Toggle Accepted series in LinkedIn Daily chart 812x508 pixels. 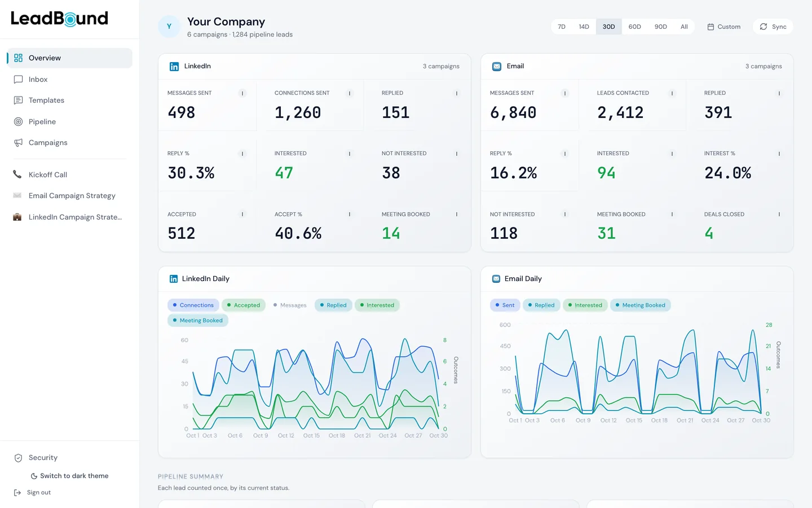point(244,305)
